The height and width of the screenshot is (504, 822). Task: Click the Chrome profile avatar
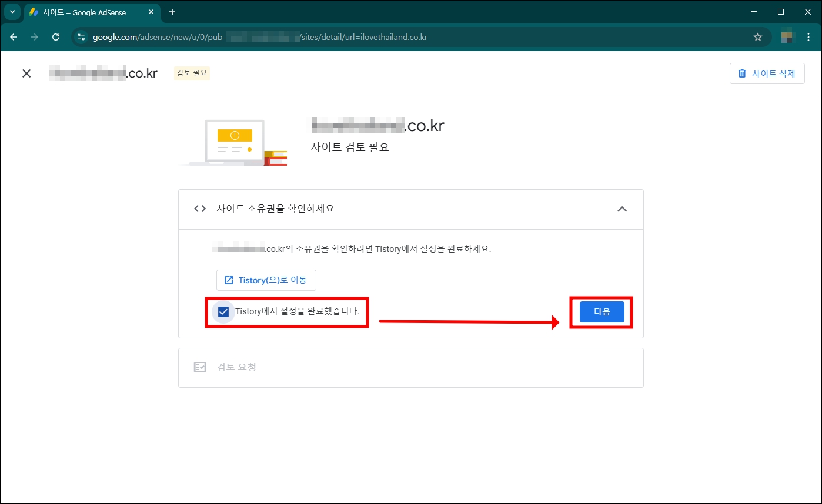click(786, 36)
